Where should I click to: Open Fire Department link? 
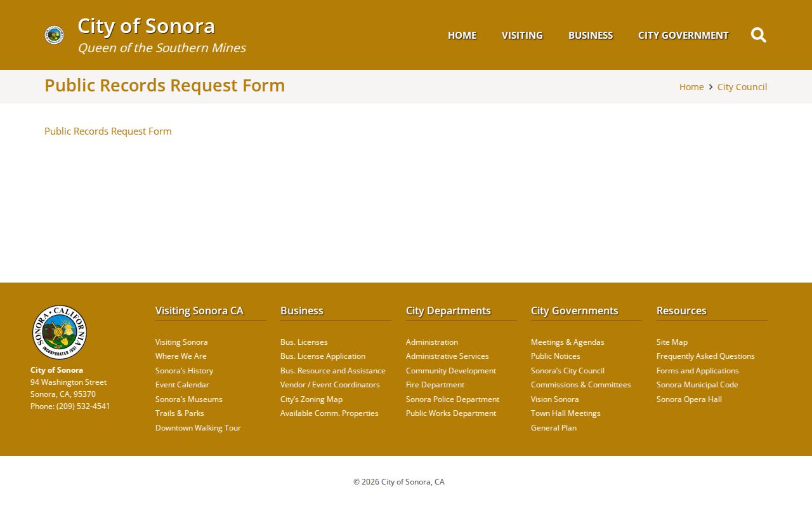[435, 385]
